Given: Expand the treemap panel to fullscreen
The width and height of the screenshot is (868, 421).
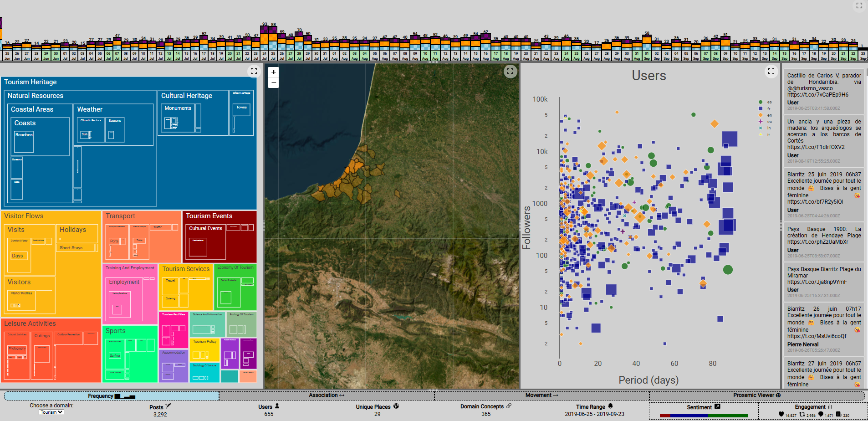Looking at the screenshot, I should tap(254, 71).
